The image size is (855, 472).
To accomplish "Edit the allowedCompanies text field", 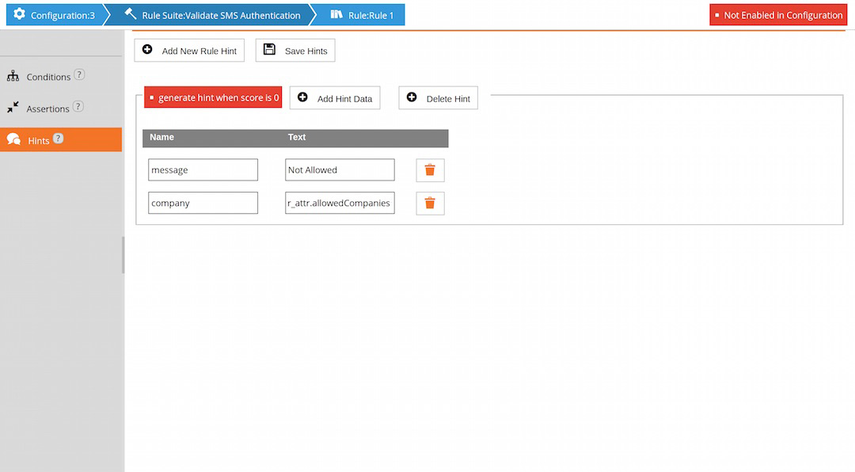I will 340,203.
